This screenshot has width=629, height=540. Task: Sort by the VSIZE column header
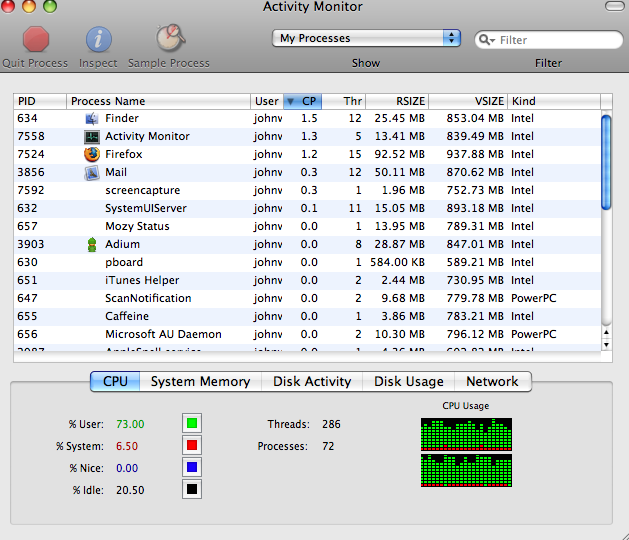tap(468, 101)
